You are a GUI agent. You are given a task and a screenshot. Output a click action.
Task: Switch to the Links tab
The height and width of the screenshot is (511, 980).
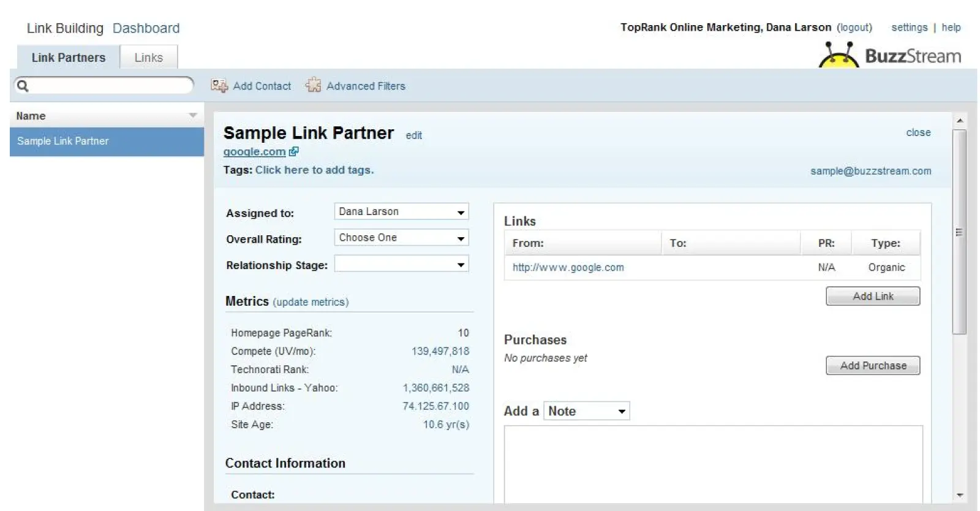pyautogui.click(x=149, y=58)
